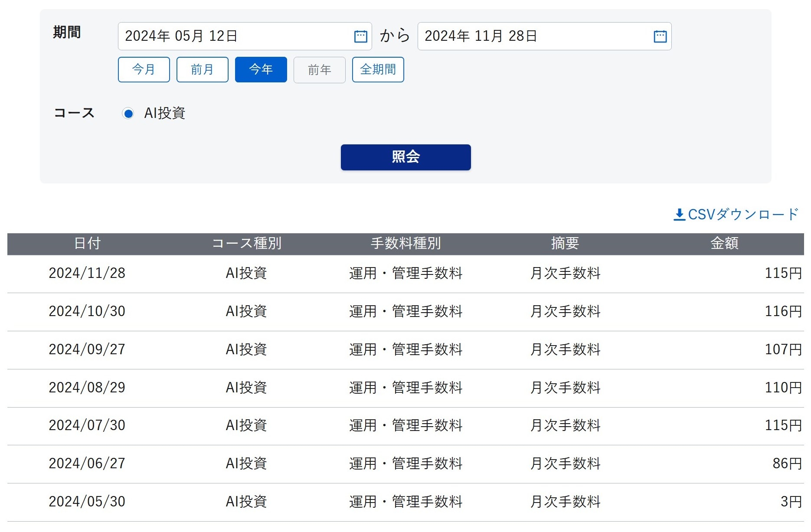Click the 前月 period button

pos(202,69)
